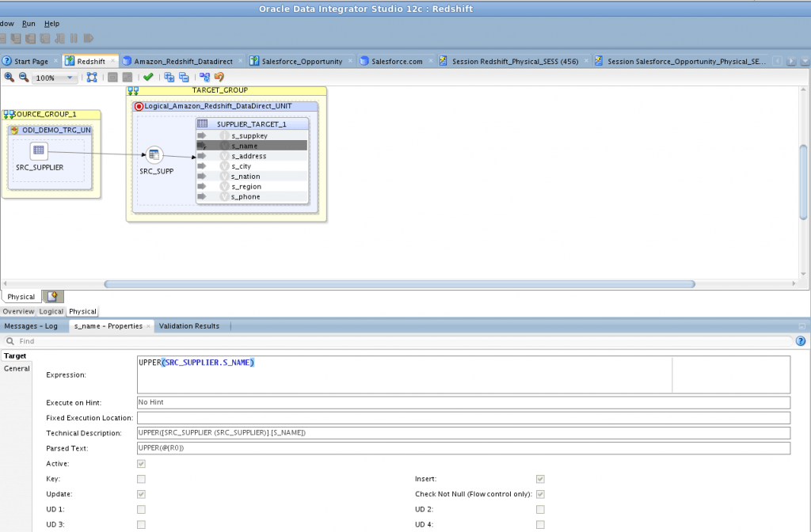Toggle the Key checkbox
Screen dimensions: 811x532
coord(141,479)
